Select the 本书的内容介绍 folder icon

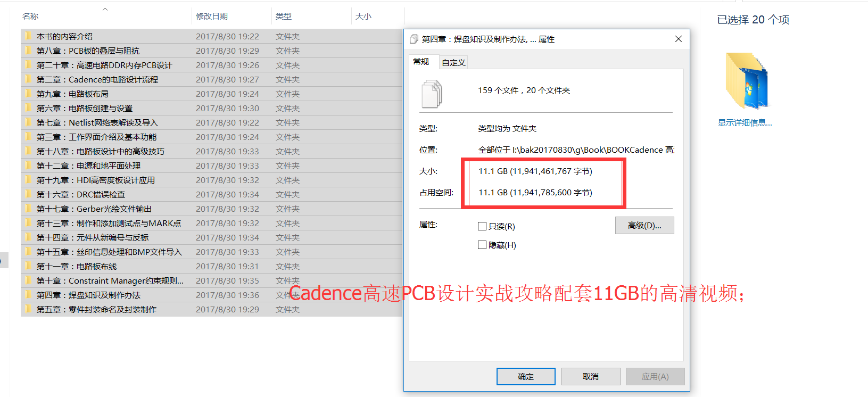(28, 36)
